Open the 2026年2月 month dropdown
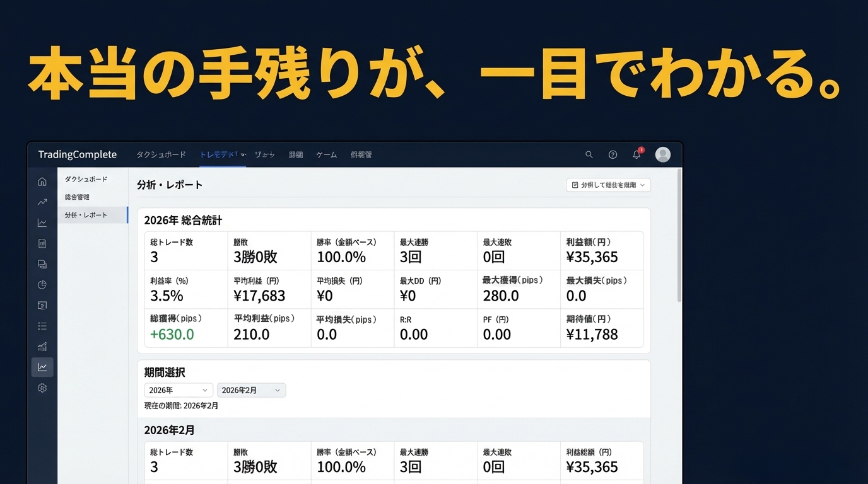This screenshot has height=484, width=868. 251,389
